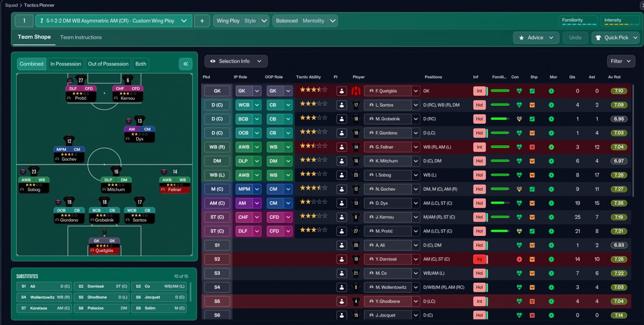
Task: Select Quetglás goalkeeper card on pitch
Action: coord(105,246)
